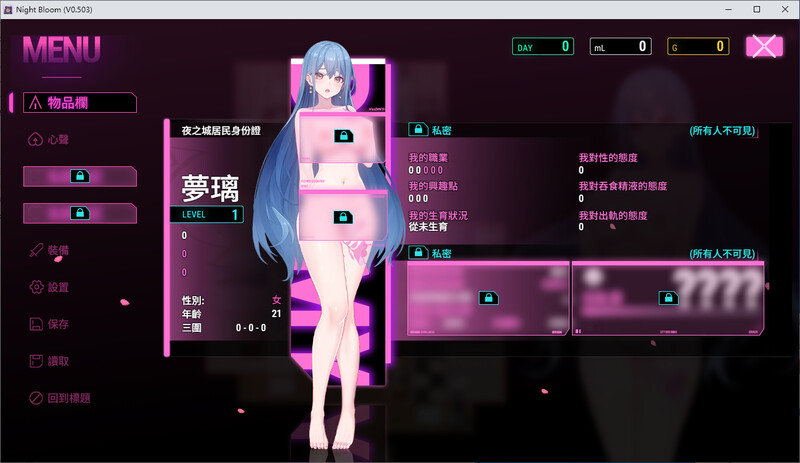
Task: Click the 性別 value 女
Action: click(276, 300)
